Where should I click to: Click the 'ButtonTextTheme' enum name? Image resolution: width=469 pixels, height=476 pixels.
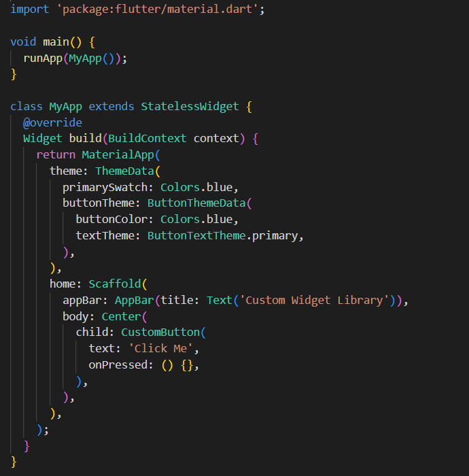click(x=196, y=235)
